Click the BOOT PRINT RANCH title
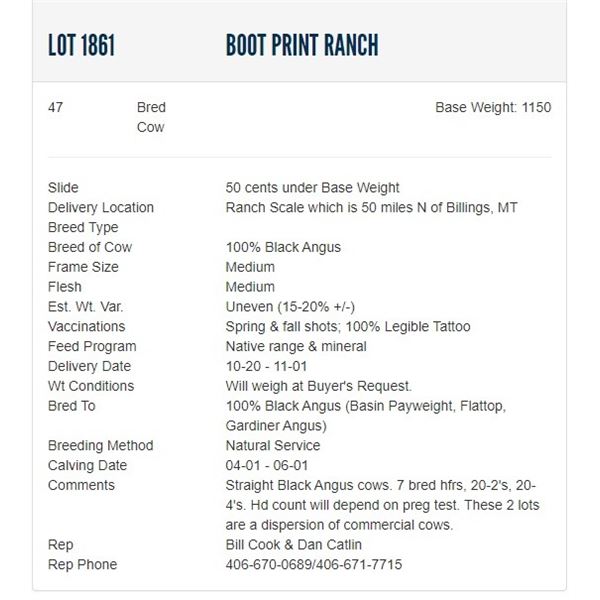600x600 pixels. coord(302,46)
